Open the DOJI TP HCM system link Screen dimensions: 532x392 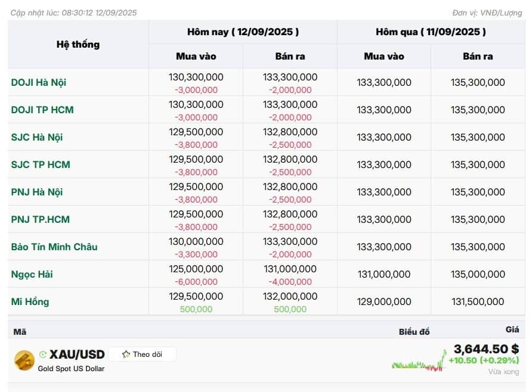click(42, 110)
